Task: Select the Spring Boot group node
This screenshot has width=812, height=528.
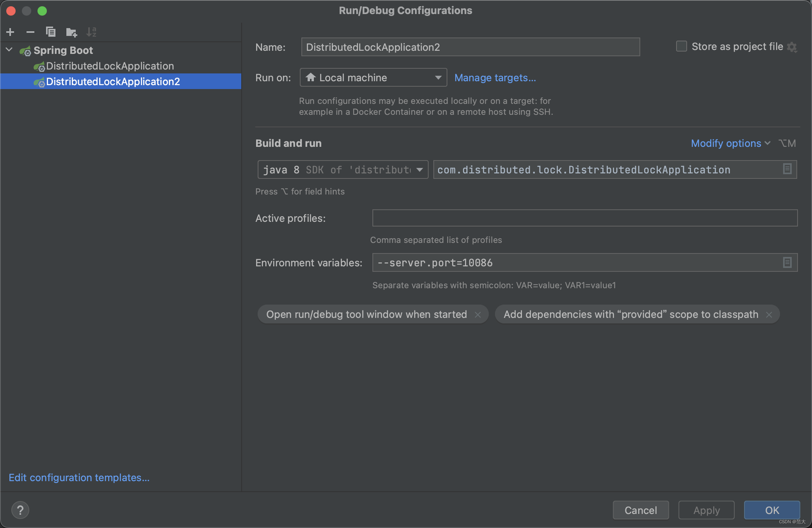Action: coord(63,50)
